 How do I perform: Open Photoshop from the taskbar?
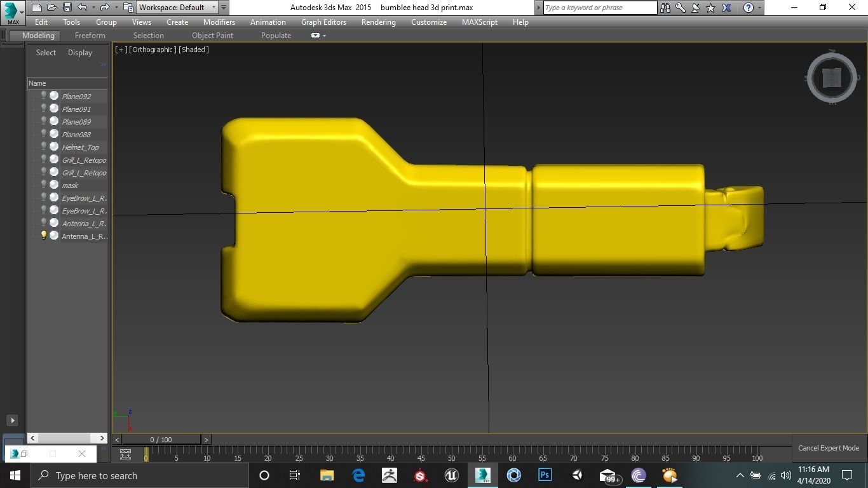point(545,475)
